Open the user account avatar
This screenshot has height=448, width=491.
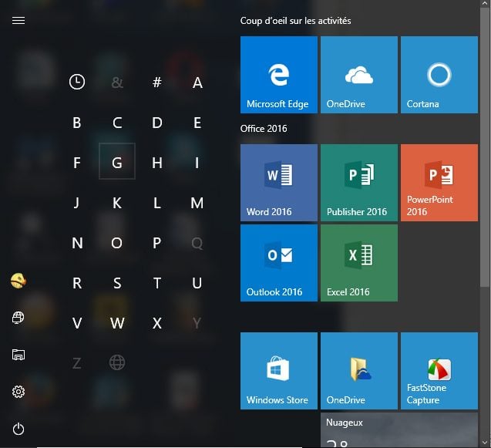point(18,281)
